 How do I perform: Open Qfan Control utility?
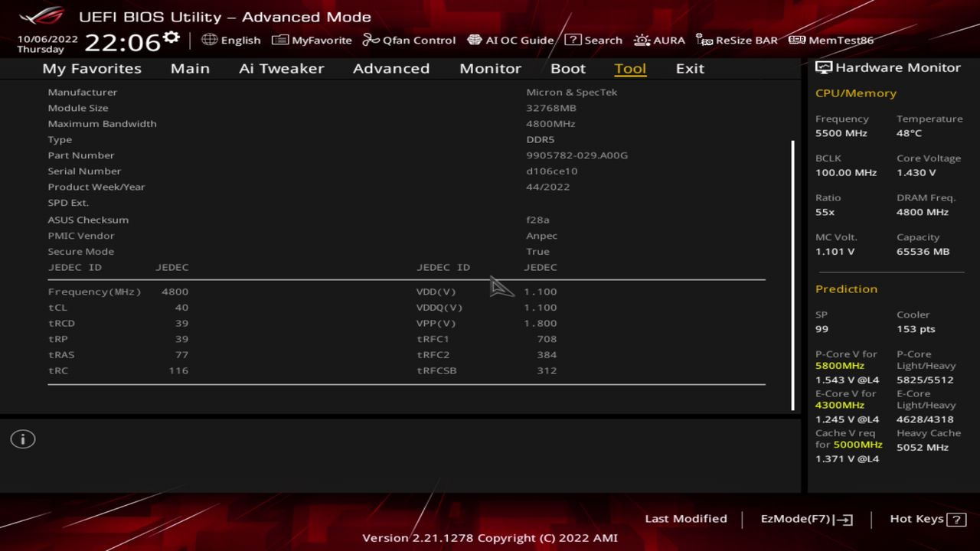409,40
